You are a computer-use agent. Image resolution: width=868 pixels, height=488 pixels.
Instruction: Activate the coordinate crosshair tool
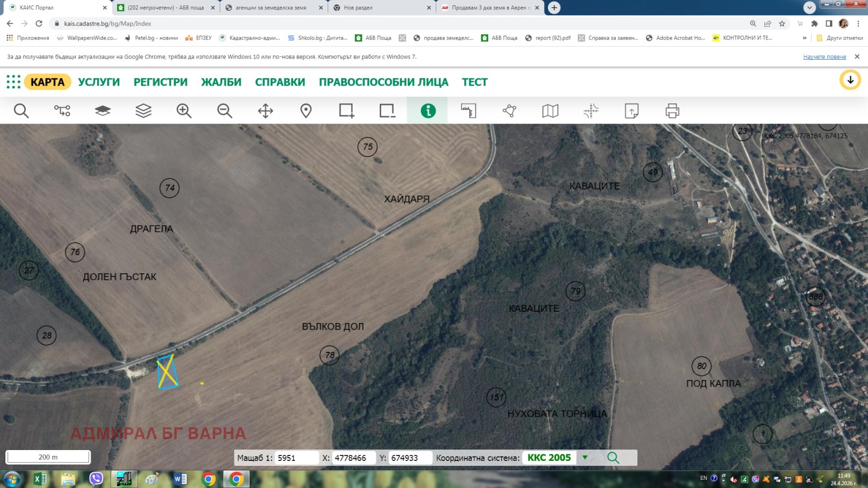pyautogui.click(x=591, y=111)
